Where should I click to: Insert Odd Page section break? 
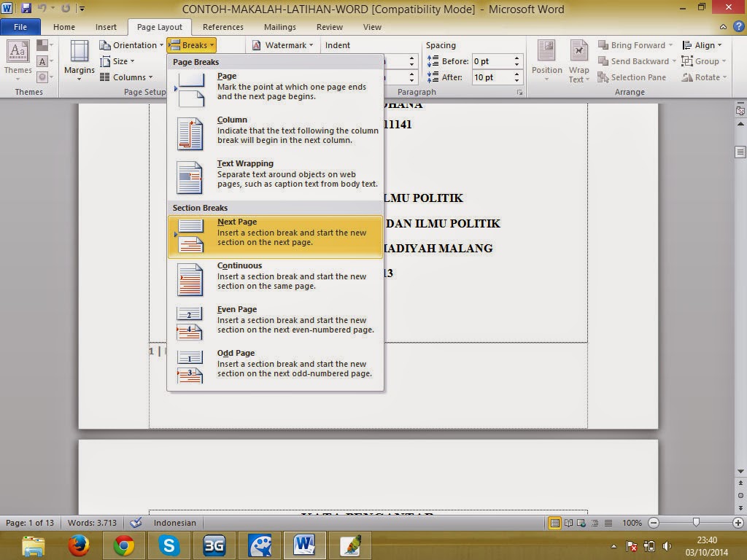tap(275, 367)
